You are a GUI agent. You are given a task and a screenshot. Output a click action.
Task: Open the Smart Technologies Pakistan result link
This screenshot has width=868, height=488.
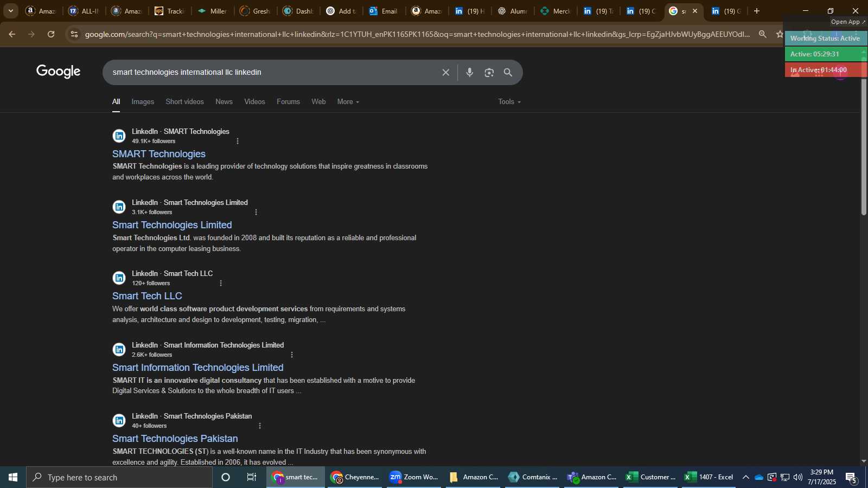pos(175,439)
